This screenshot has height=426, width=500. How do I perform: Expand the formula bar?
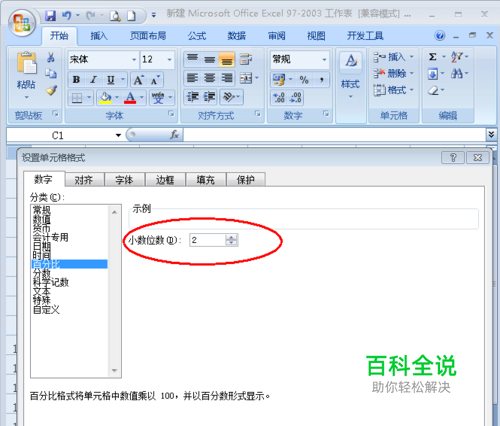[491, 135]
